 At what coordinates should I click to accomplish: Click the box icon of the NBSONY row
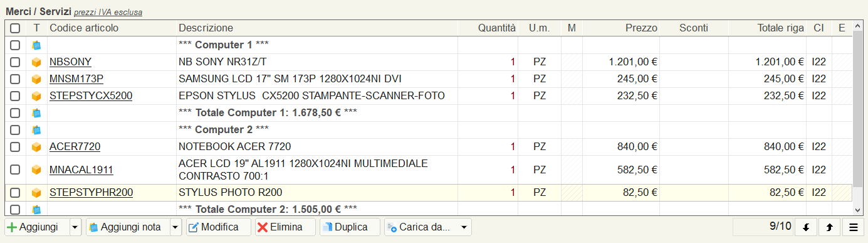click(36, 62)
